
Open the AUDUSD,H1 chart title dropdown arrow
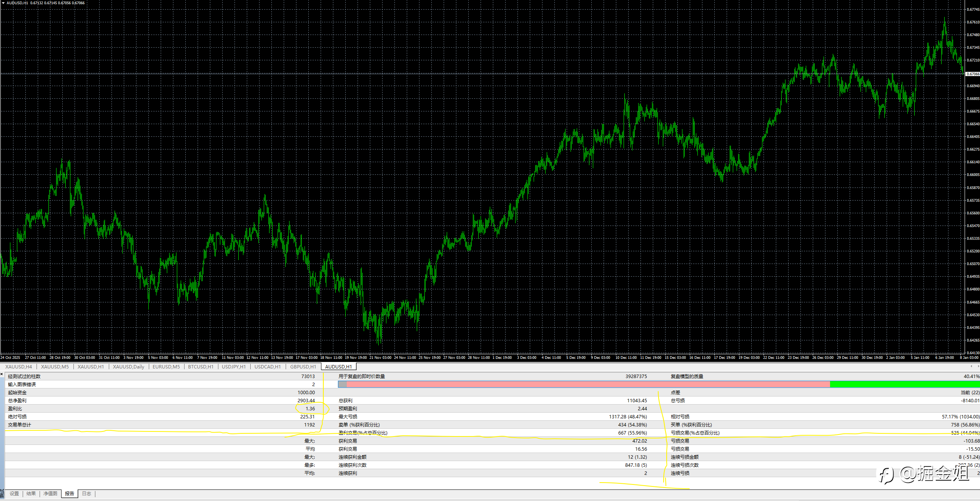coord(3,3)
